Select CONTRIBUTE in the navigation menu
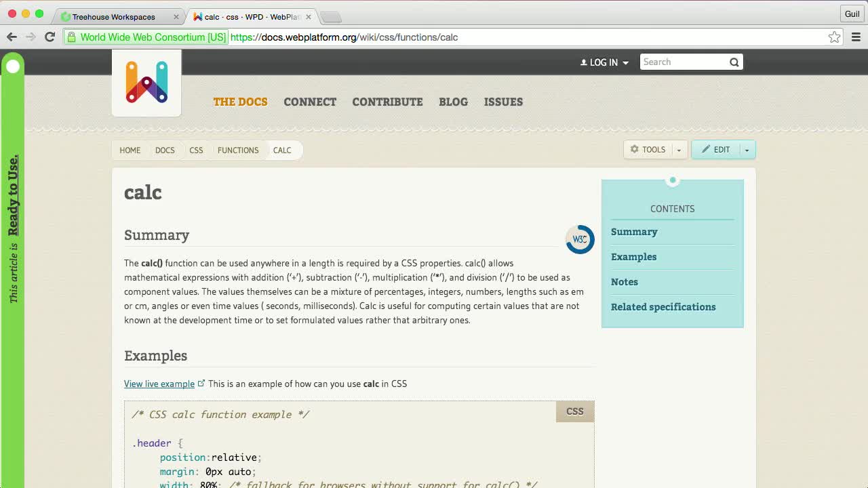Image resolution: width=868 pixels, height=488 pixels. click(x=387, y=102)
